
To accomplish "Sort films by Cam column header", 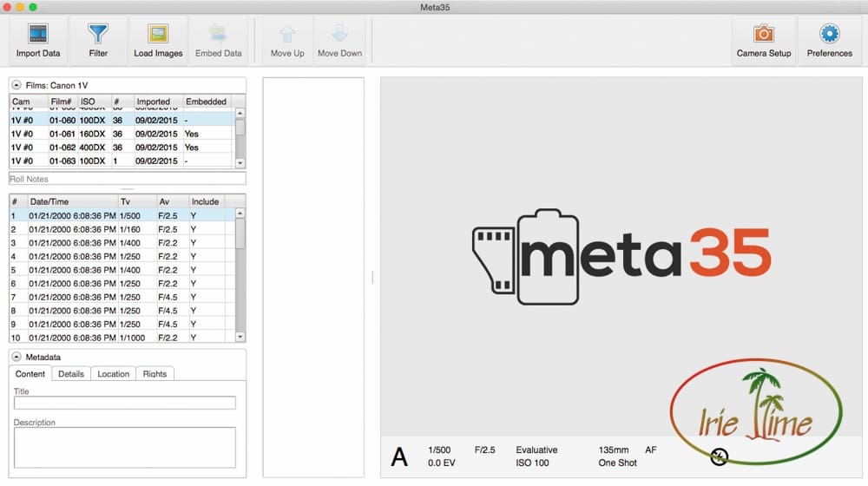I will tap(28, 102).
